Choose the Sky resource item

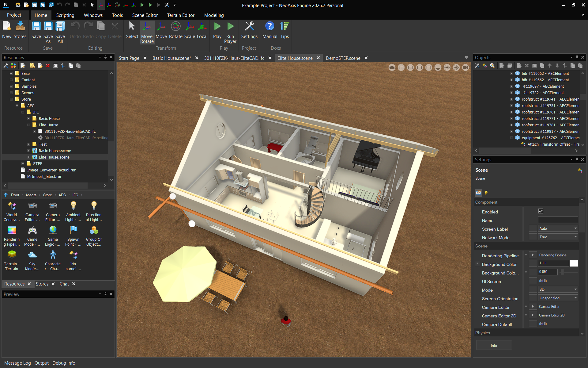(32, 261)
